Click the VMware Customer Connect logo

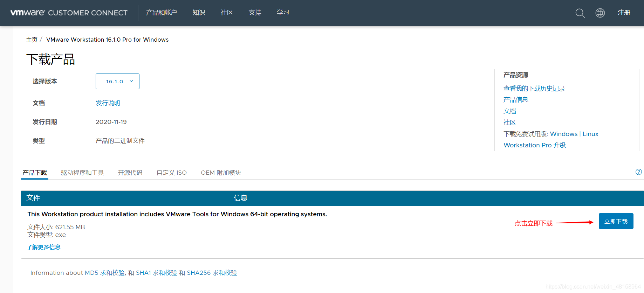[69, 13]
